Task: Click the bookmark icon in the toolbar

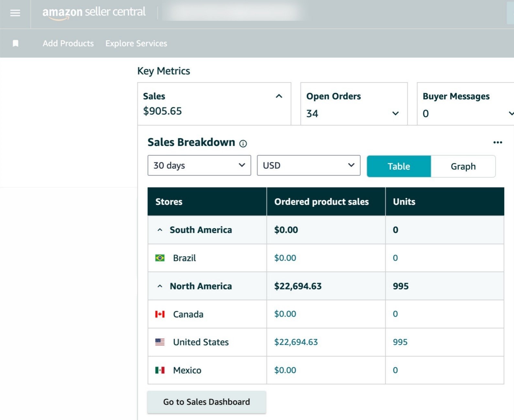Action: tap(15, 43)
